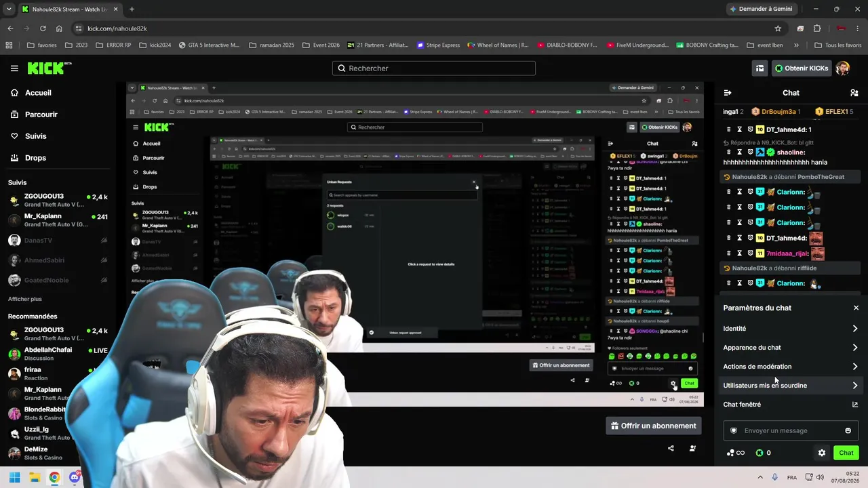This screenshot has height=488, width=868.
Task: Ban 7midaaa_rijal with shield icon
Action: [751, 253]
